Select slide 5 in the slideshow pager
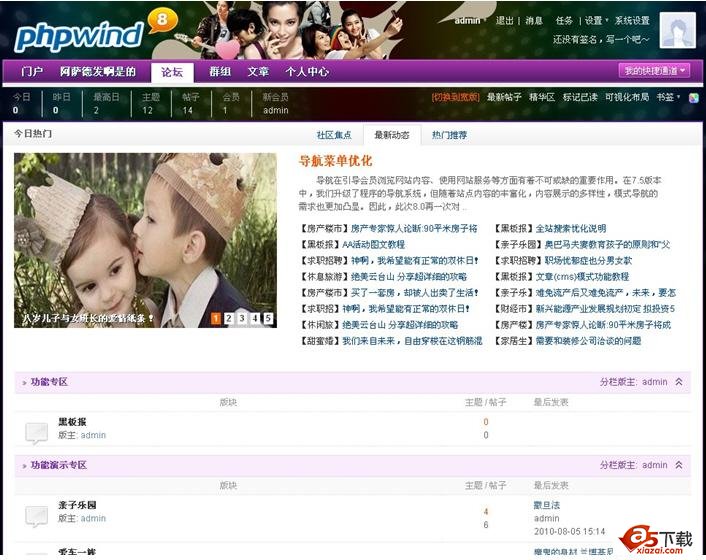 pyautogui.click(x=268, y=318)
